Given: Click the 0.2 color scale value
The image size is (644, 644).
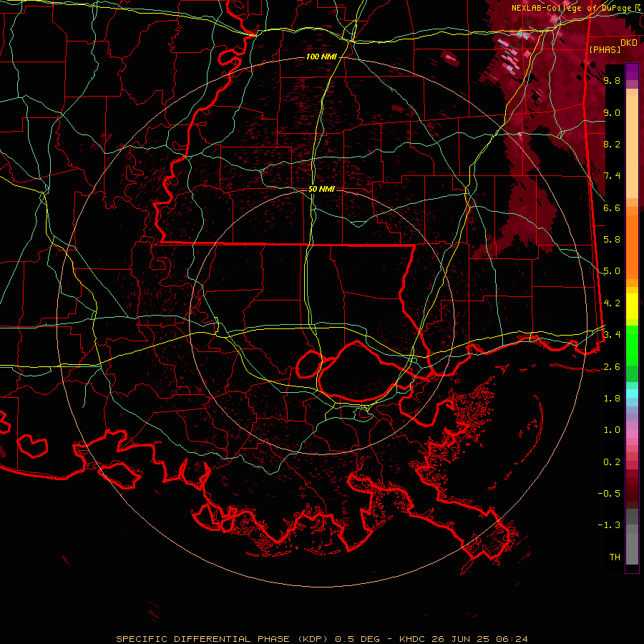Looking at the screenshot, I should [612, 462].
